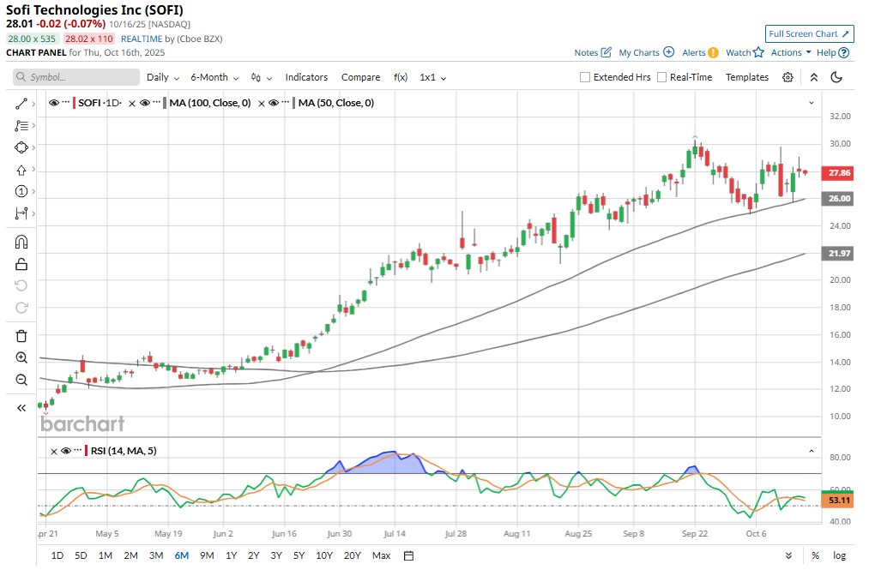Activate the magnet snap tool

coord(21,242)
